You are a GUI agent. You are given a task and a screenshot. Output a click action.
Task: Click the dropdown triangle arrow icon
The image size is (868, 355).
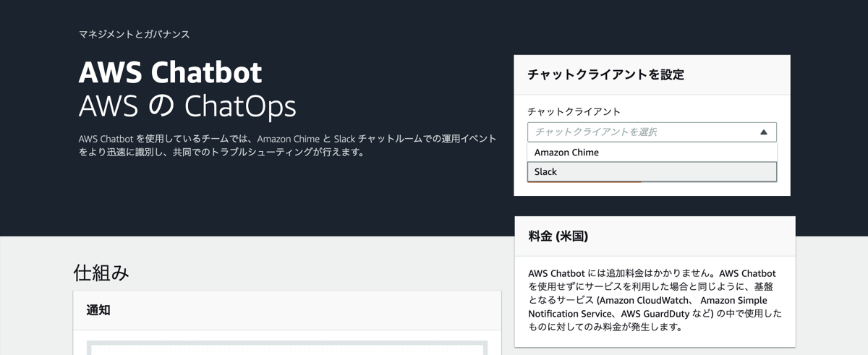[764, 132]
